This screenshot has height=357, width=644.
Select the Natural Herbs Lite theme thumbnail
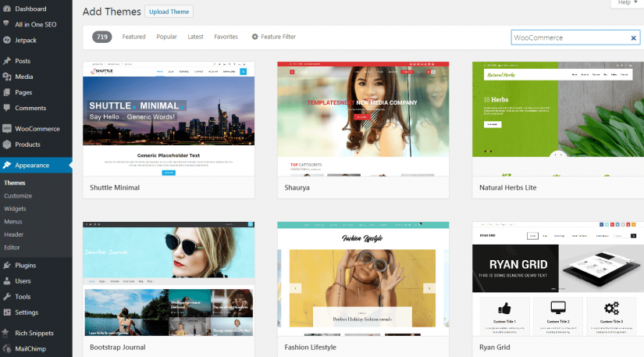click(x=558, y=120)
